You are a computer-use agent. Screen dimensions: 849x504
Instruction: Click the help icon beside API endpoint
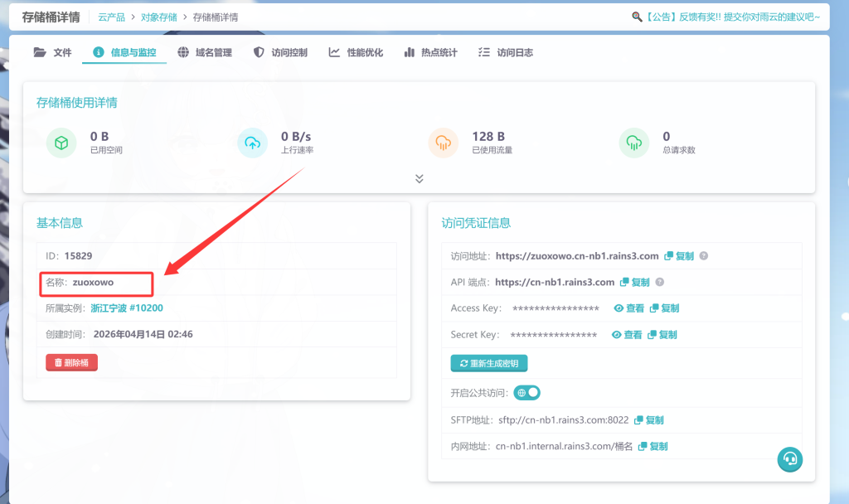(660, 282)
